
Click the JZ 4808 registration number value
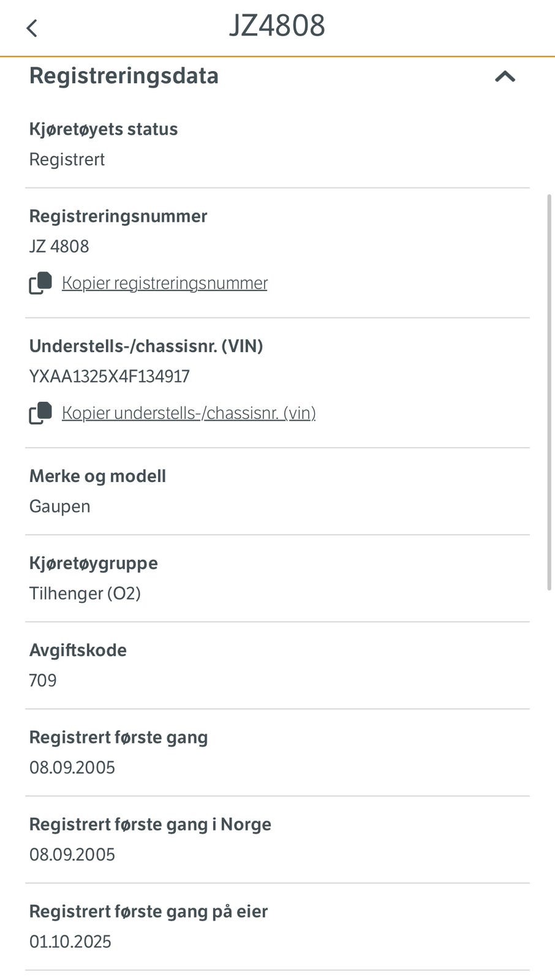point(59,246)
